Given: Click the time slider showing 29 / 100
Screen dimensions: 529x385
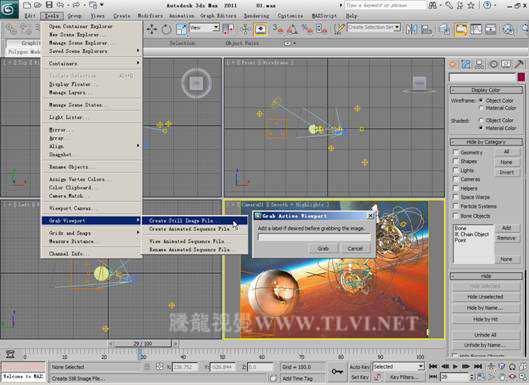Looking at the screenshot, I should coord(143,344).
